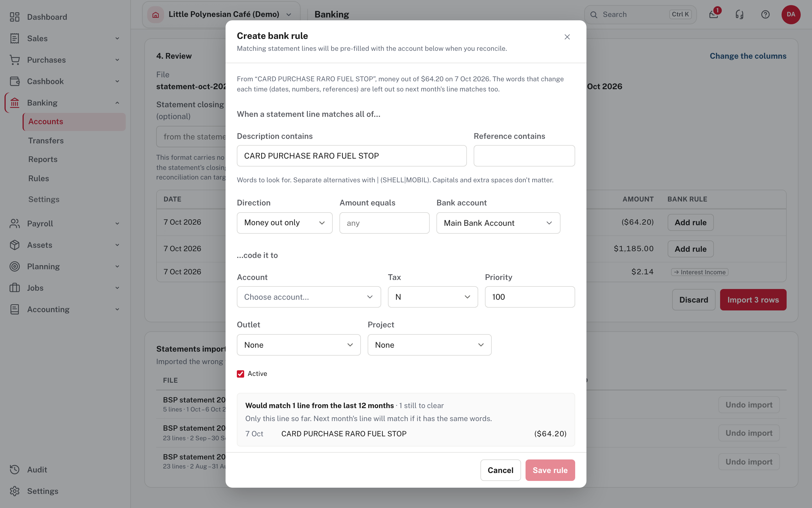812x508 pixels.
Task: Click the Sales receipt icon
Action: pos(14,38)
